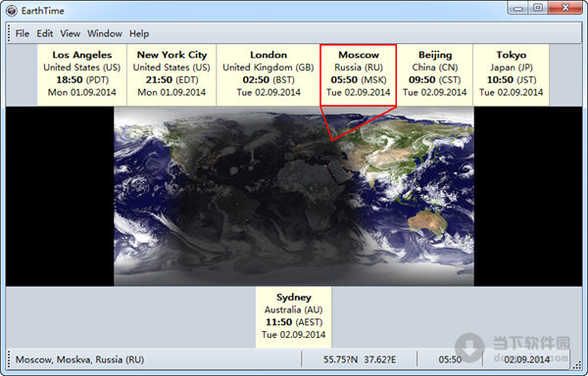Open the Edit menu

point(45,33)
